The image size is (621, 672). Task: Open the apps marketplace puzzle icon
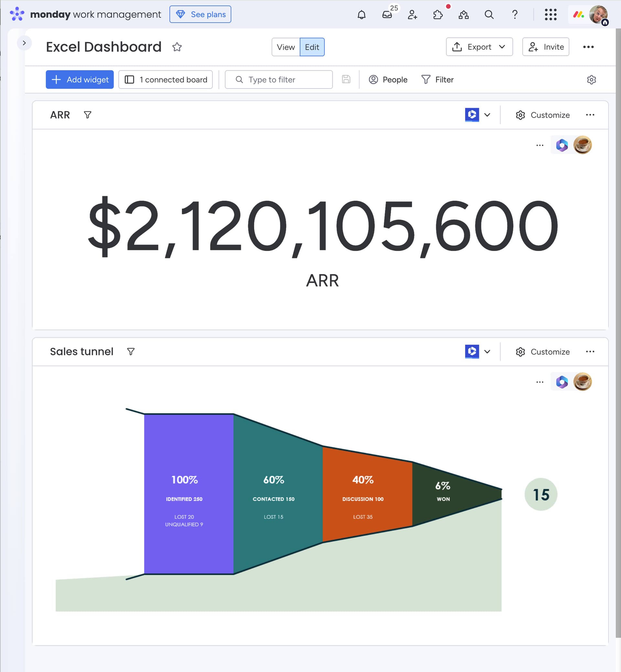(438, 15)
